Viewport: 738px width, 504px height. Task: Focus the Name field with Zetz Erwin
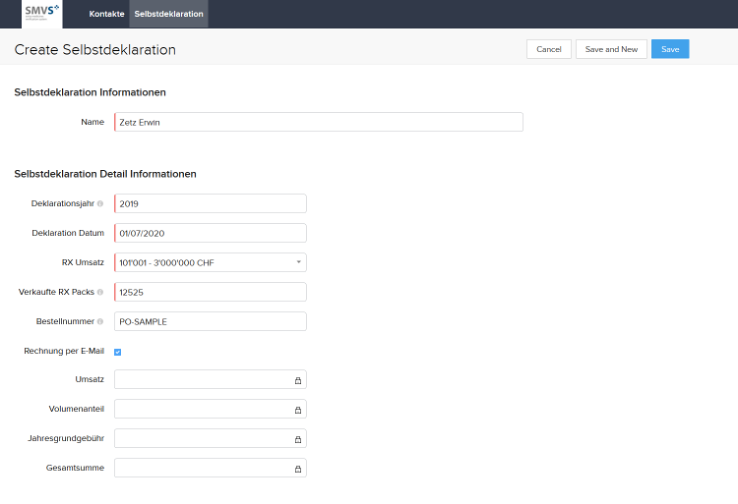(x=319, y=122)
